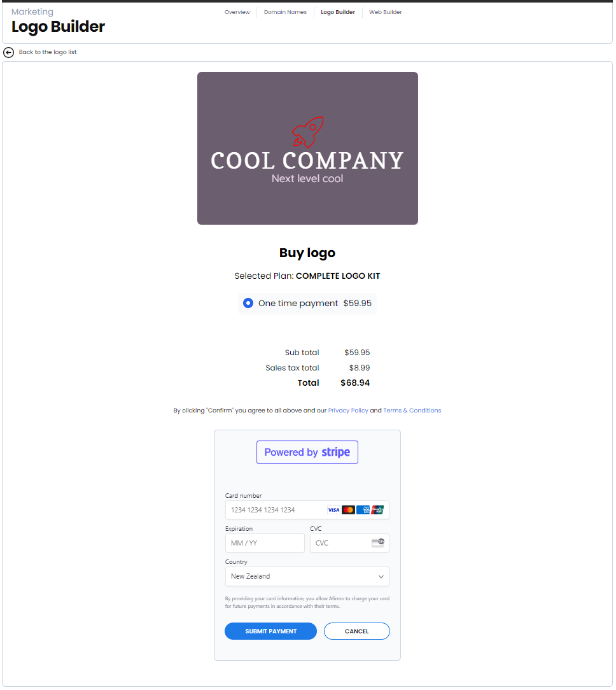Submit the payment with SUBMIT PAYMENT
616x690 pixels.
[270, 632]
